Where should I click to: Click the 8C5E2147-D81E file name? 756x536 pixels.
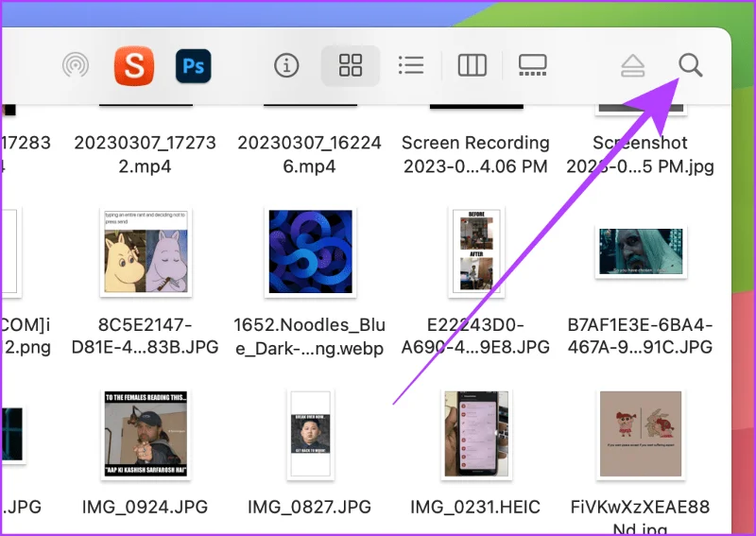(146, 336)
